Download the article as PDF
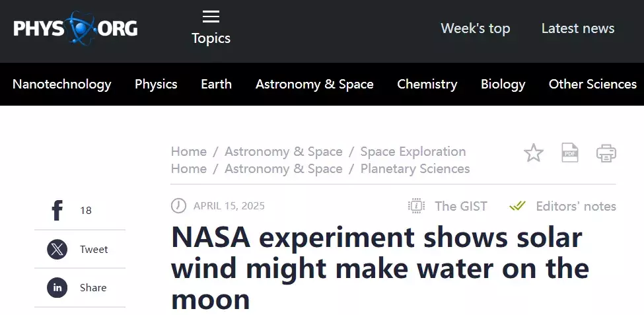The width and height of the screenshot is (644, 315). 569,153
